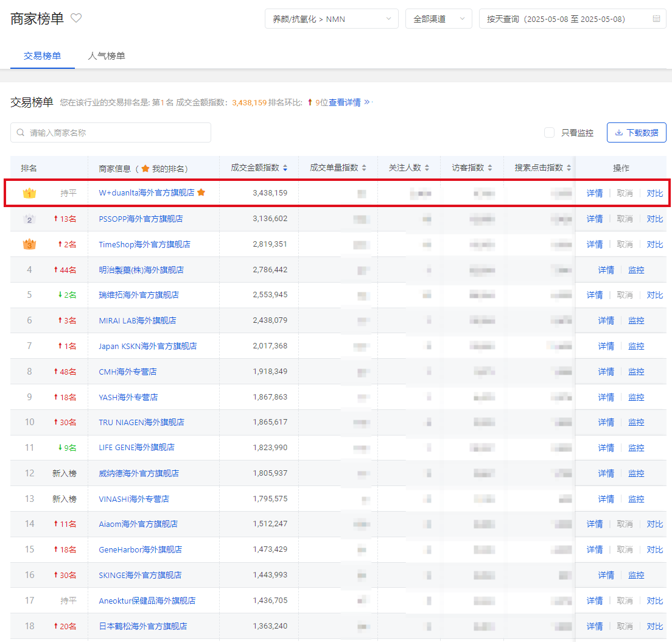The image size is (672, 642).
Task: Click 监控 for LIFE GENE海外旗舰店
Action: coord(636,448)
